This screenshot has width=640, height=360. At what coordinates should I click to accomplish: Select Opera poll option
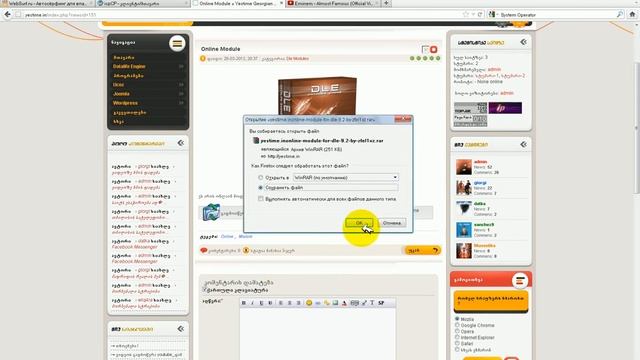click(x=457, y=331)
